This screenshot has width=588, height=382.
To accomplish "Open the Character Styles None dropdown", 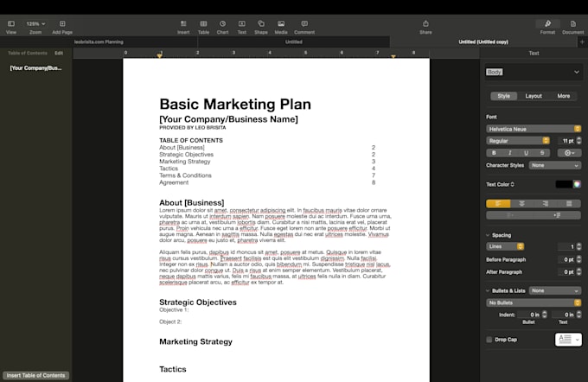I will [555, 165].
